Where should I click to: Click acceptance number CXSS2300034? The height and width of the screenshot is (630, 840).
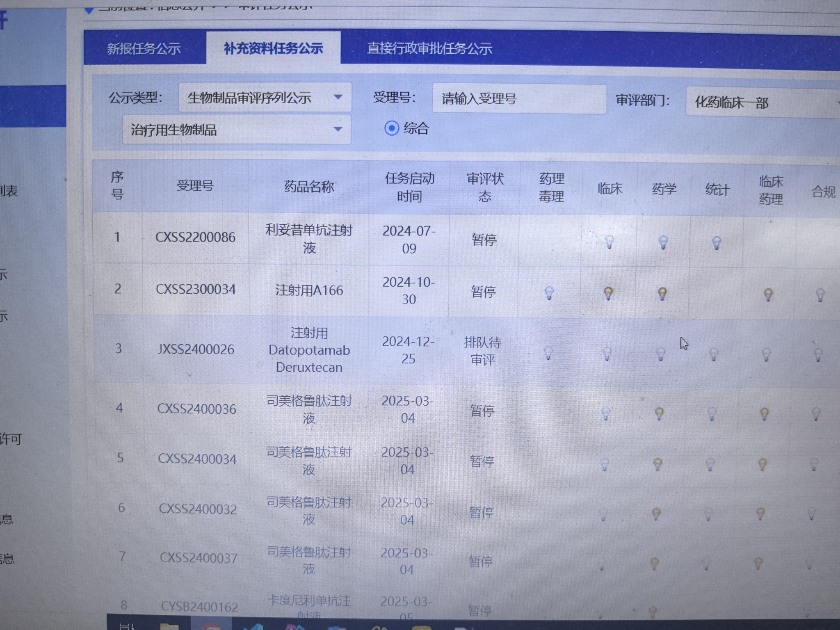tap(196, 289)
